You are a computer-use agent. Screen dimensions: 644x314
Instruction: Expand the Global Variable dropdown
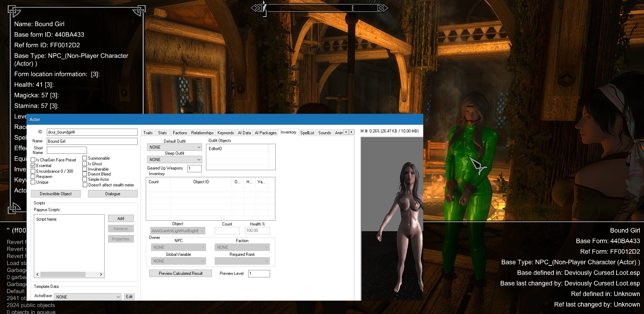179,261
